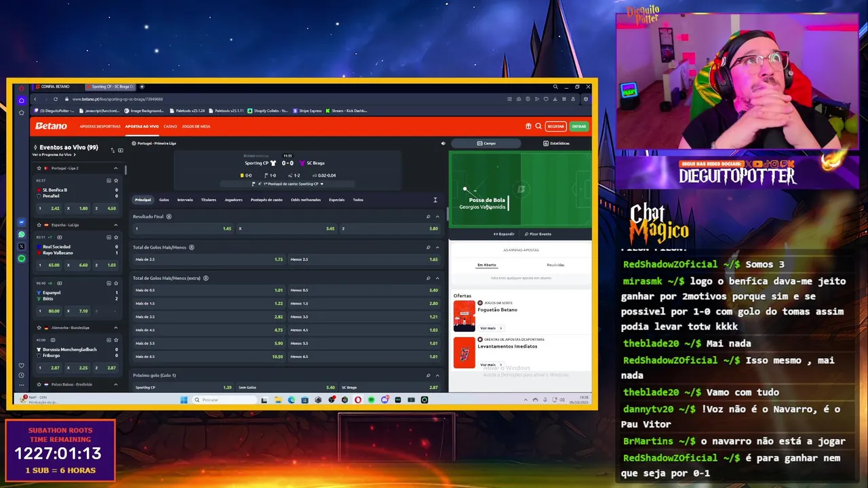The height and width of the screenshot is (488, 868).
Task: Click the live stream filter icon in Eventos ao Vivo
Action: click(121, 150)
